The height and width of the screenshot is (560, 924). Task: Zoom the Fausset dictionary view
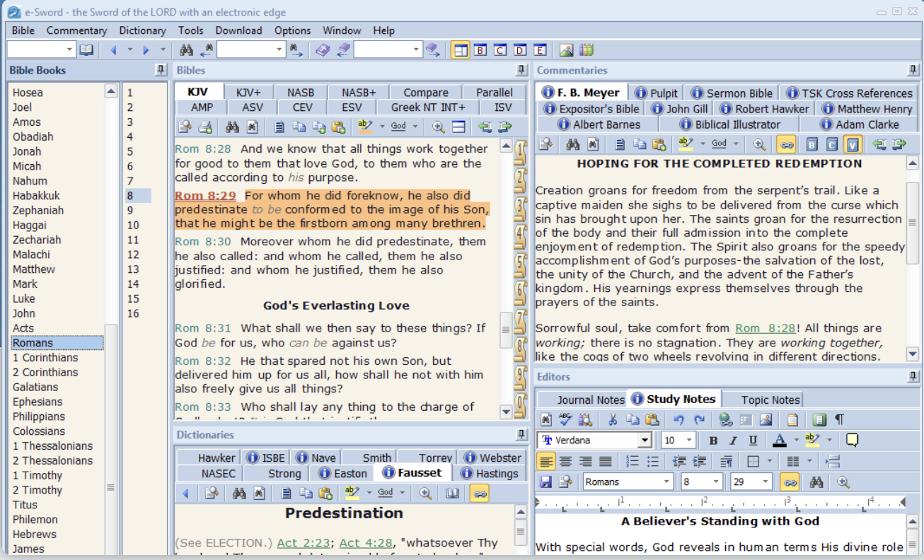point(425,493)
